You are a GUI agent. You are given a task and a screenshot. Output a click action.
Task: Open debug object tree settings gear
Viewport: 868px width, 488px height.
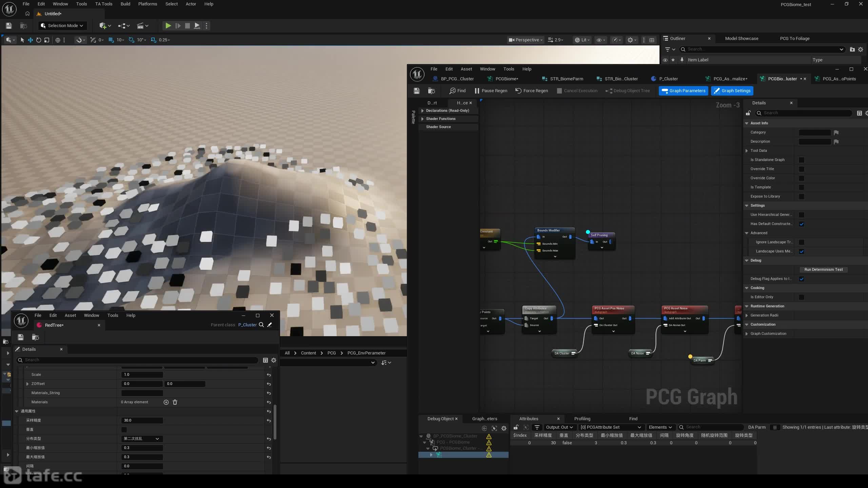pos(504,428)
